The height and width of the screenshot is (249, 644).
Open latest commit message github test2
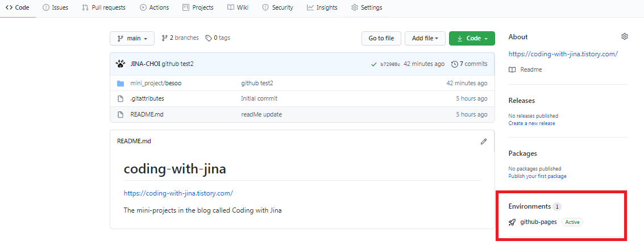click(x=178, y=64)
